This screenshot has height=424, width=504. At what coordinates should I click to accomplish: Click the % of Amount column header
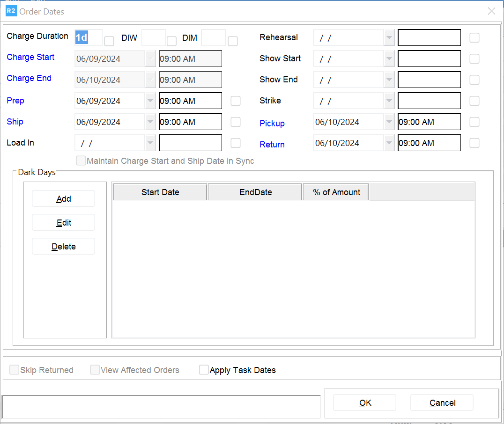coord(336,192)
